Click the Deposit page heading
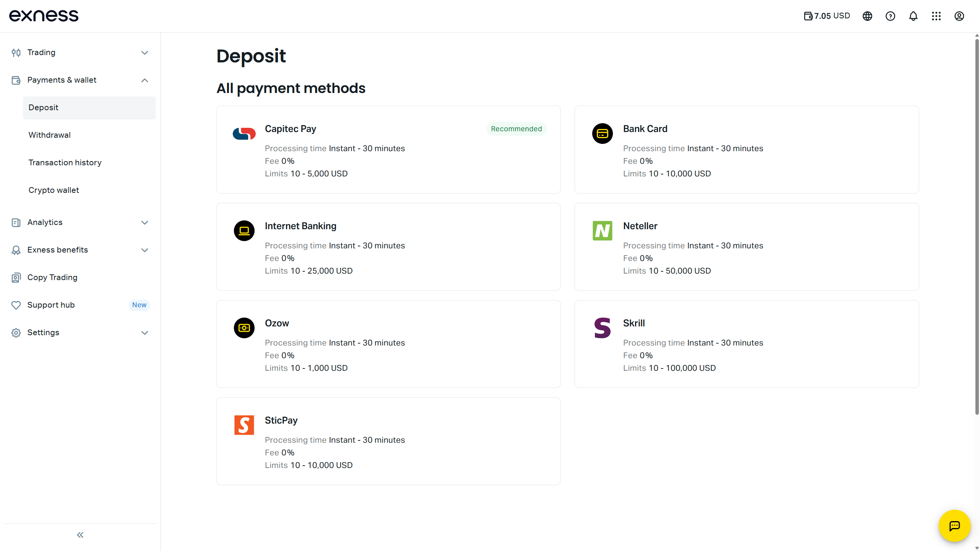The height and width of the screenshot is (551, 980). pos(251,56)
